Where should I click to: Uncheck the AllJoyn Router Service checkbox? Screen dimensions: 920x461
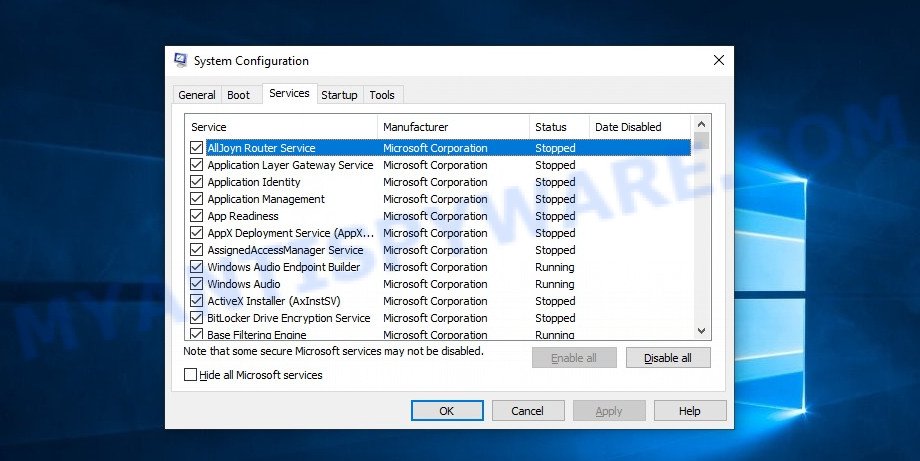click(x=197, y=148)
